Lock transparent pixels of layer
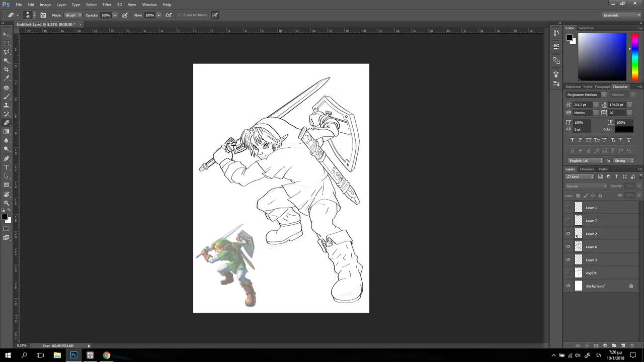Image resolution: width=644 pixels, height=362 pixels. pos(578,195)
